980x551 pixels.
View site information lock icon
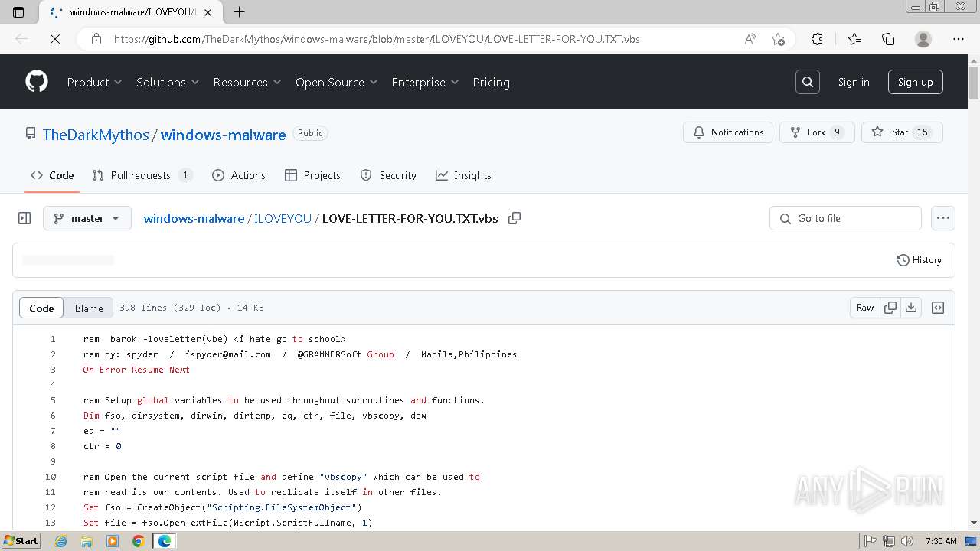tap(96, 39)
